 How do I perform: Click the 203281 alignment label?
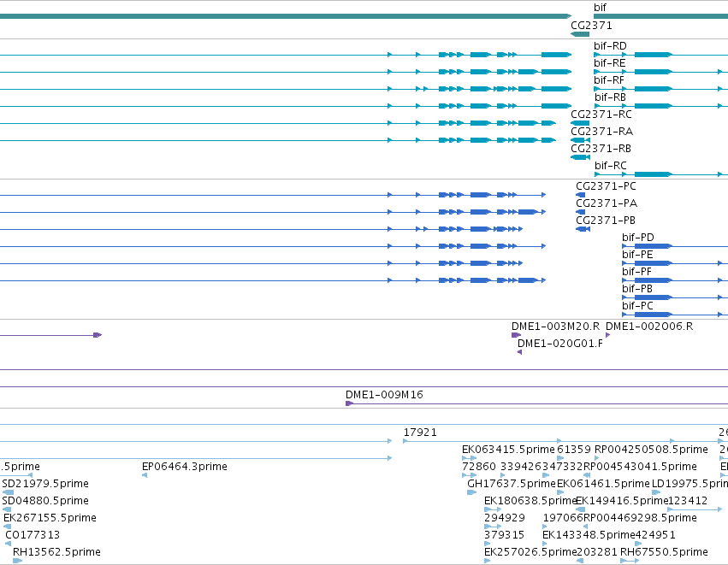pos(596,552)
